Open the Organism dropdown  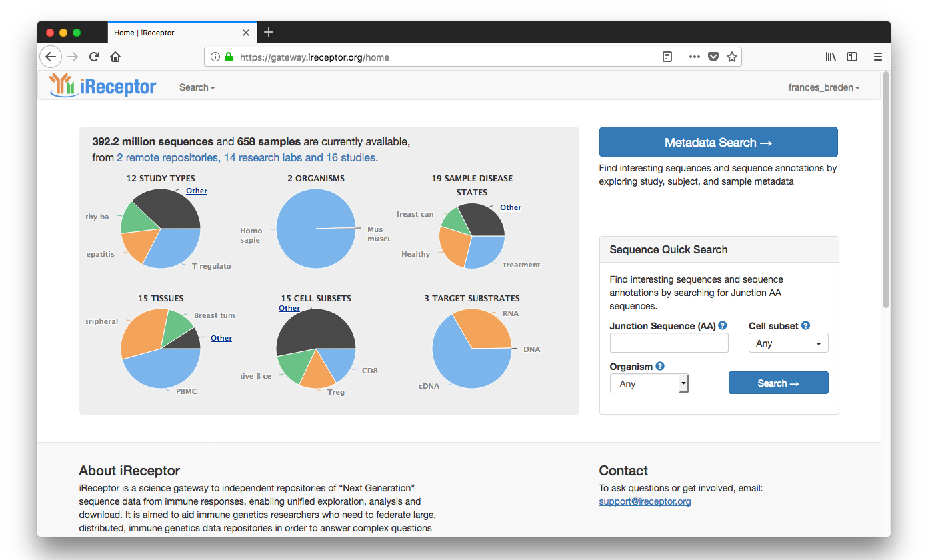point(649,383)
